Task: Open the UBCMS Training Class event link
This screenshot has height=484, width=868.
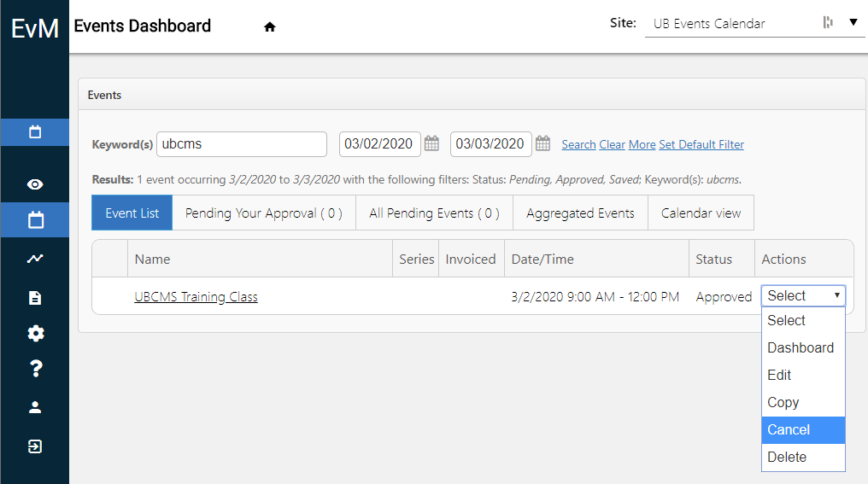Action: click(x=196, y=297)
